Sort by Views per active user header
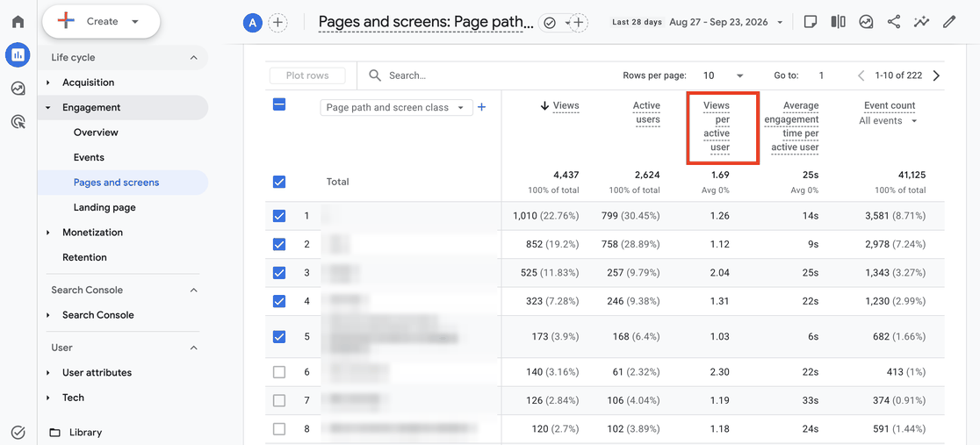 point(717,127)
